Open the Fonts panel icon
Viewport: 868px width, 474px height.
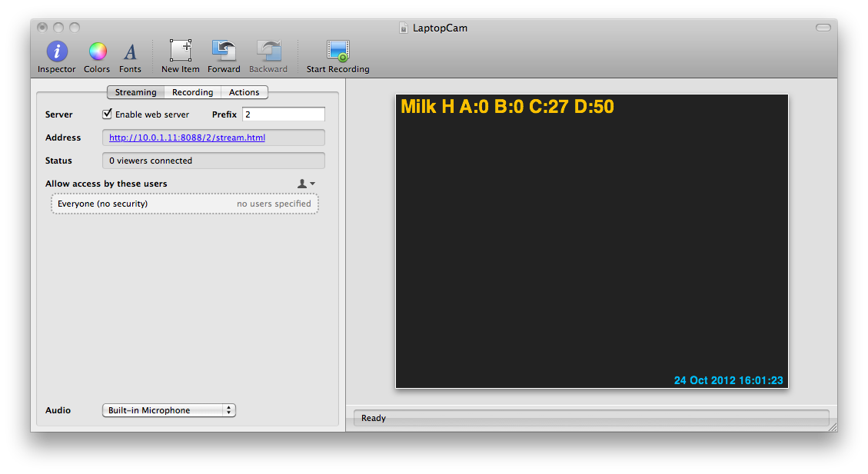click(130, 52)
